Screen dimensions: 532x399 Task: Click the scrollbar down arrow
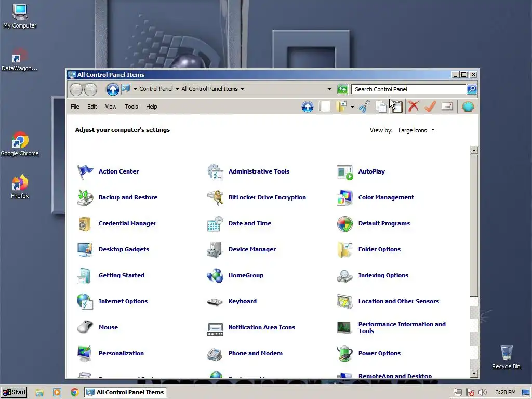coord(474,374)
